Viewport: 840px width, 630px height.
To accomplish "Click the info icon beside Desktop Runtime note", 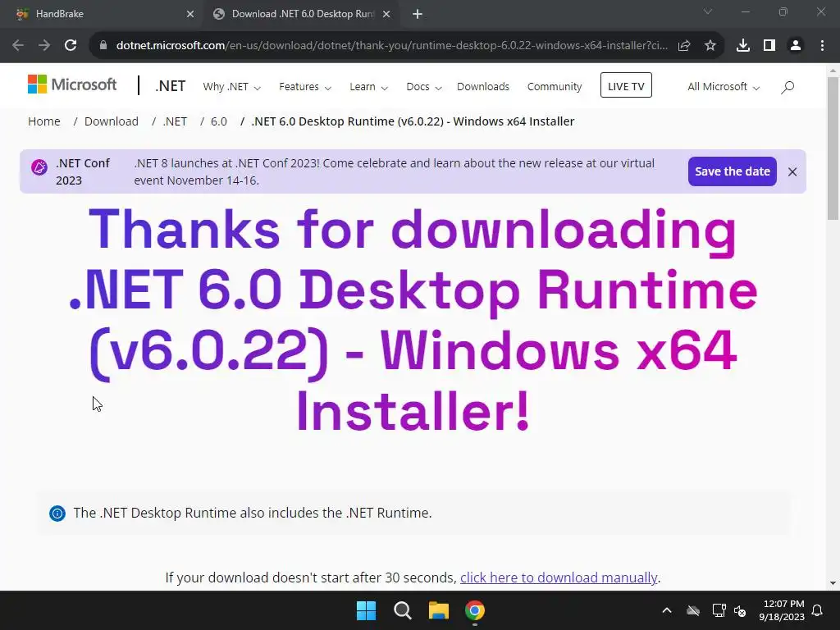I will pyautogui.click(x=57, y=514).
